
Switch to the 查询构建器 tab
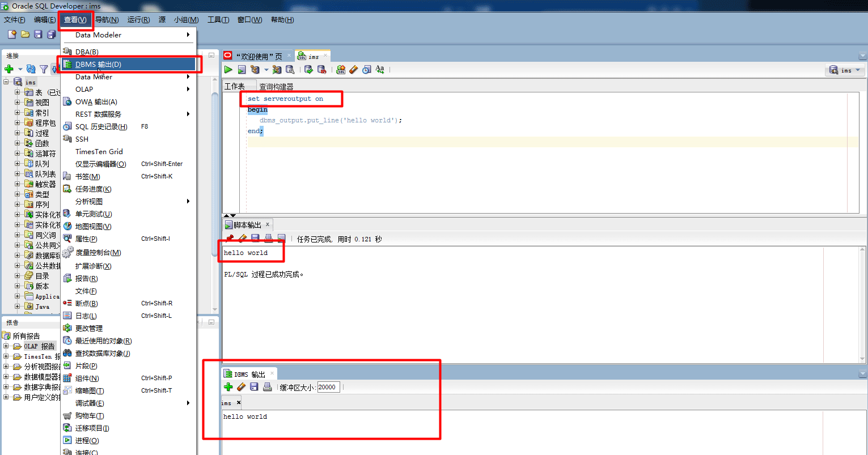pyautogui.click(x=276, y=87)
